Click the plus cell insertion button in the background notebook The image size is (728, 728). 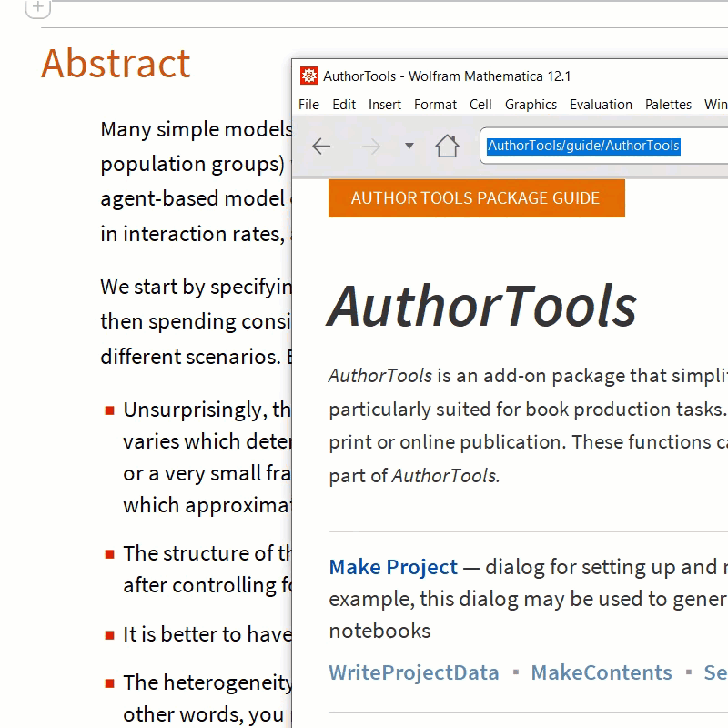pyautogui.click(x=38, y=7)
